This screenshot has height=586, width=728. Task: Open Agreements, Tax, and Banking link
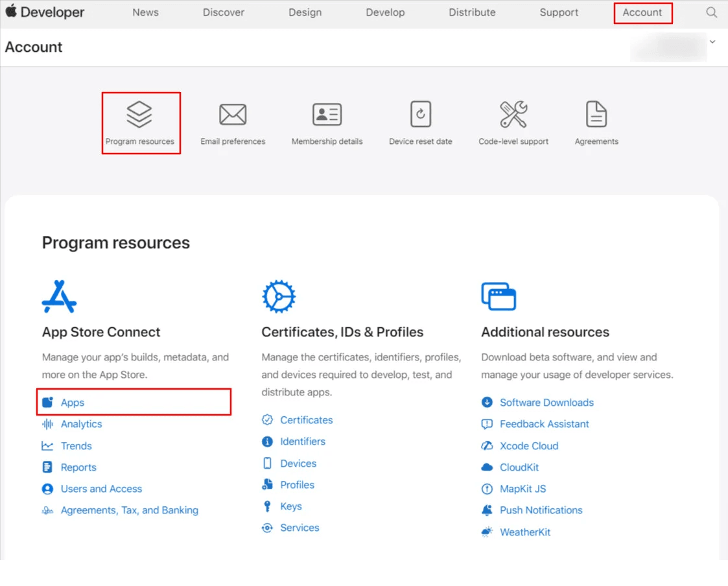[130, 510]
